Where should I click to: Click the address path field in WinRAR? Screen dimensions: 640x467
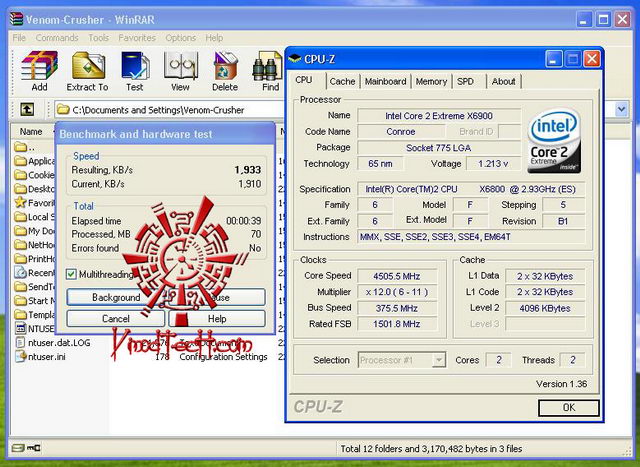pyautogui.click(x=169, y=109)
